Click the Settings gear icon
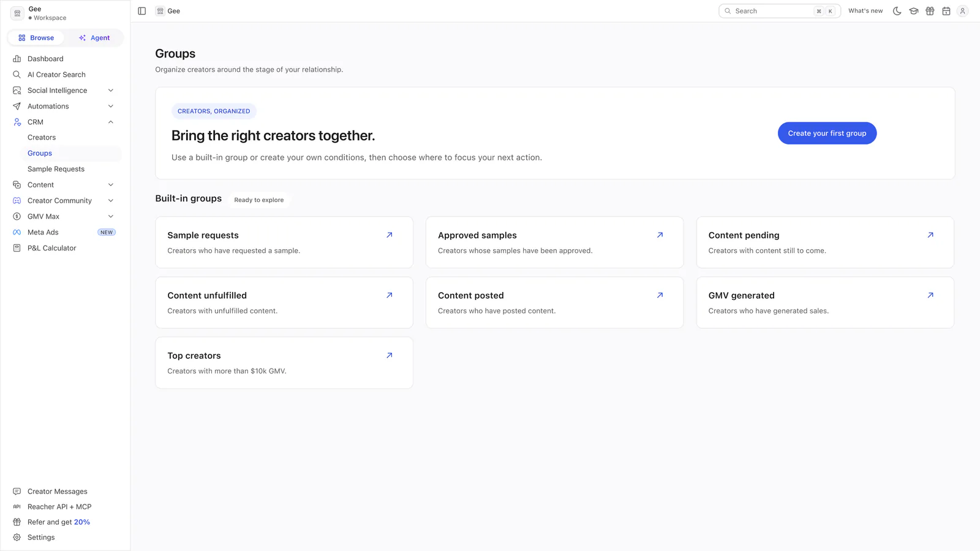 pyautogui.click(x=17, y=538)
